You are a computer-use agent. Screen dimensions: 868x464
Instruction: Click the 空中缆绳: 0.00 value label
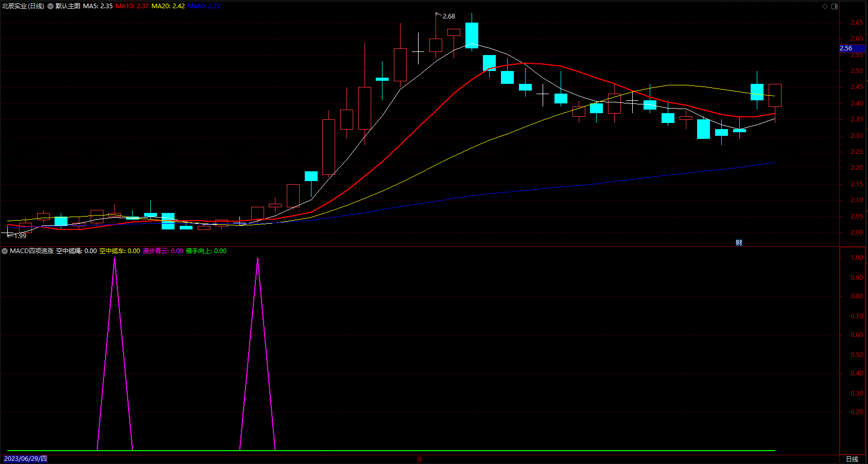[x=76, y=251]
